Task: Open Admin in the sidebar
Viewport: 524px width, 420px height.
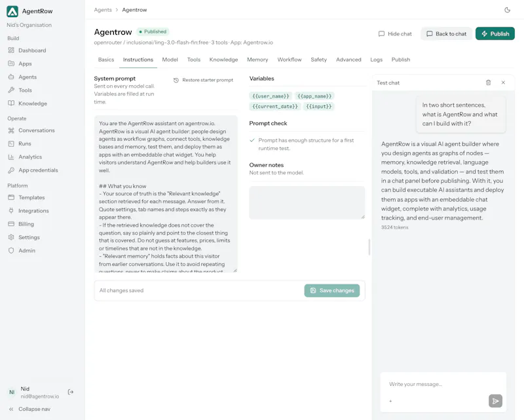Action: click(27, 250)
